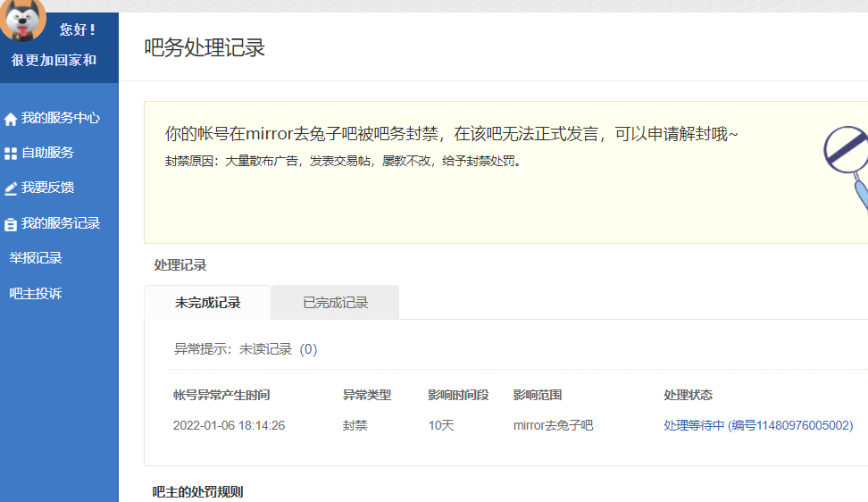Click the 处理状态 column header
The width and height of the screenshot is (868, 502).
coord(688,395)
